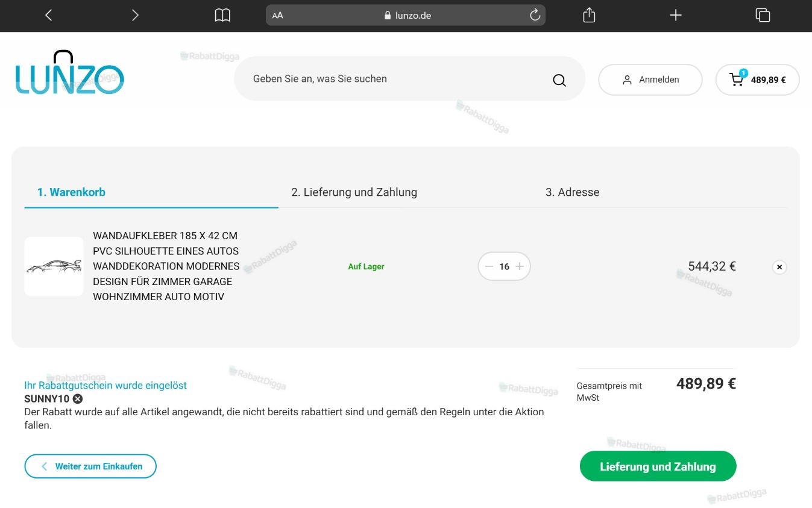This screenshot has width=812, height=508.
Task: Click the Auf Lager stock status
Action: coord(366,266)
